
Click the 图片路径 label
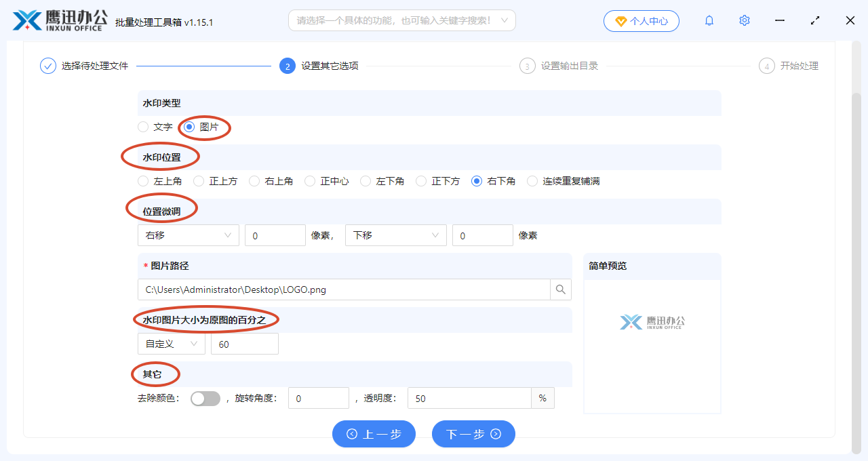(170, 266)
